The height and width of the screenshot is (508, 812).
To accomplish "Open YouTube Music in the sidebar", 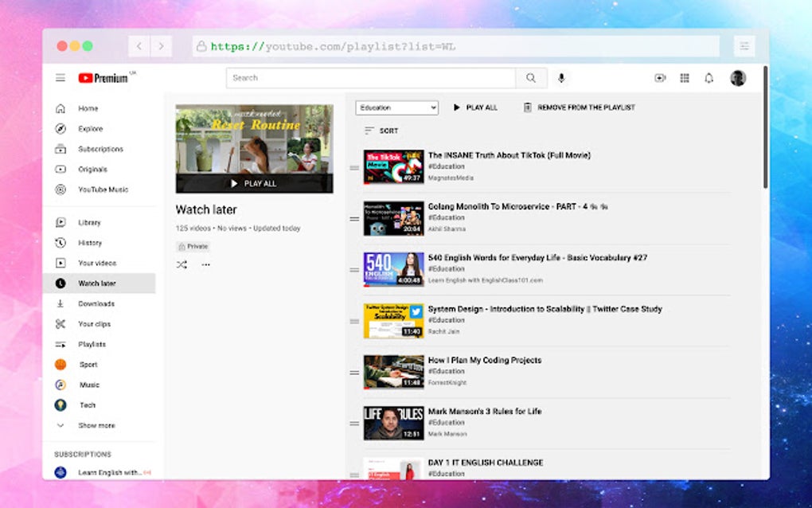I will tap(100, 190).
